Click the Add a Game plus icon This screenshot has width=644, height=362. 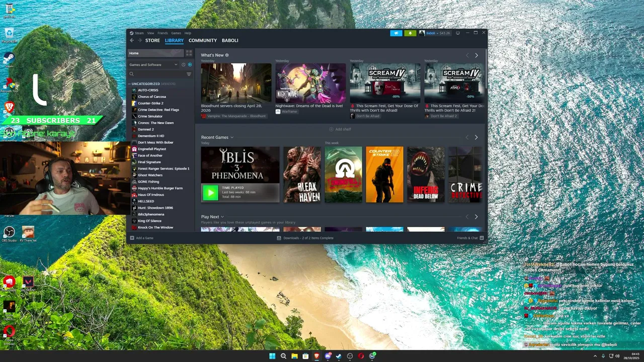coord(132,238)
